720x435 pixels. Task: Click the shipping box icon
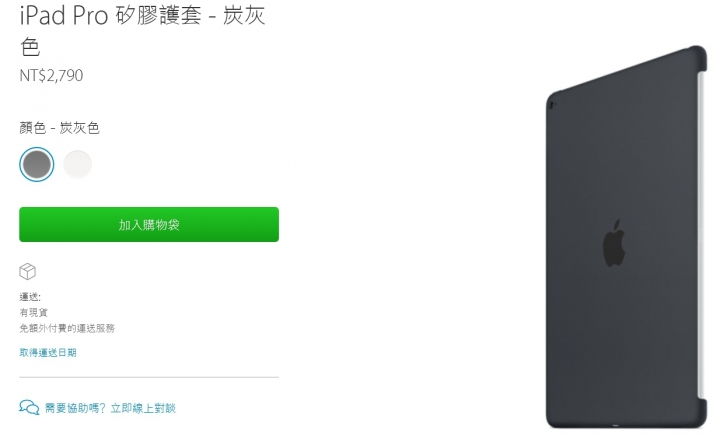coord(28,271)
